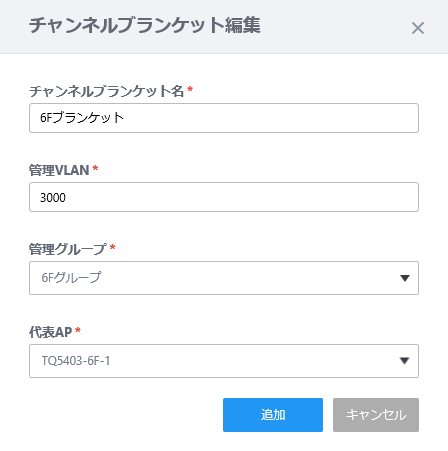
Task: Click the チャンネルブランケット編集 dialog title
Action: [145, 25]
